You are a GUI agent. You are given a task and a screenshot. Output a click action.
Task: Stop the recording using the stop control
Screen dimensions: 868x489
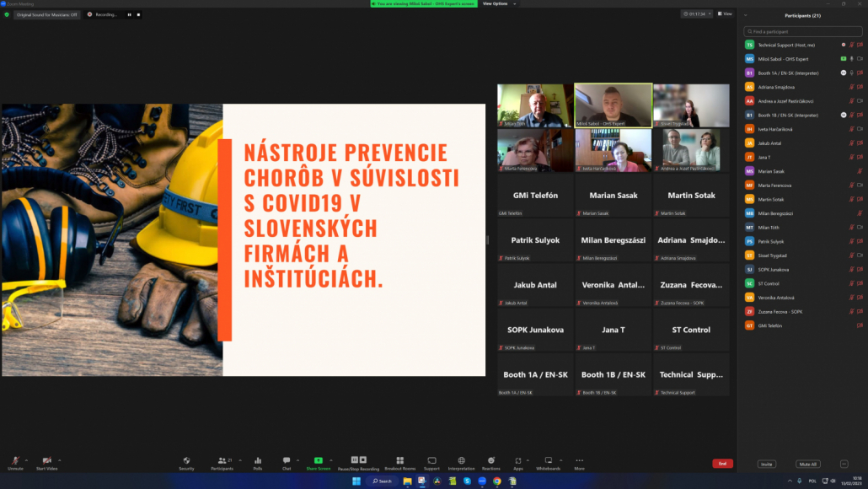pyautogui.click(x=139, y=14)
